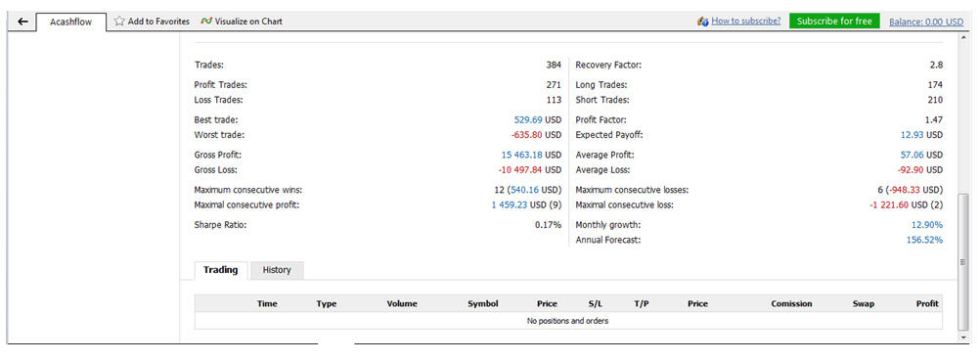980x362 pixels.
Task: Click the Visualize on Chart label
Action: [x=248, y=22]
